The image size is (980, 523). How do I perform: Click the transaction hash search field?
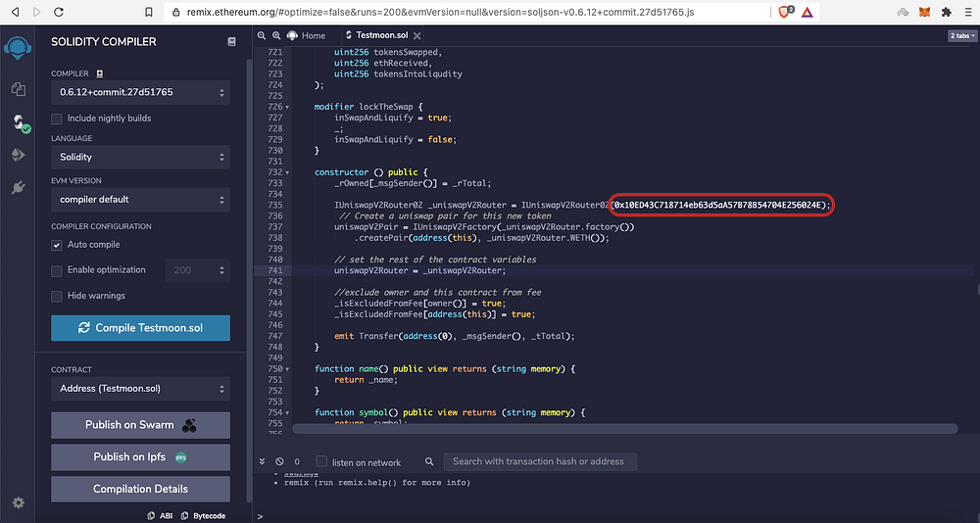click(540, 461)
